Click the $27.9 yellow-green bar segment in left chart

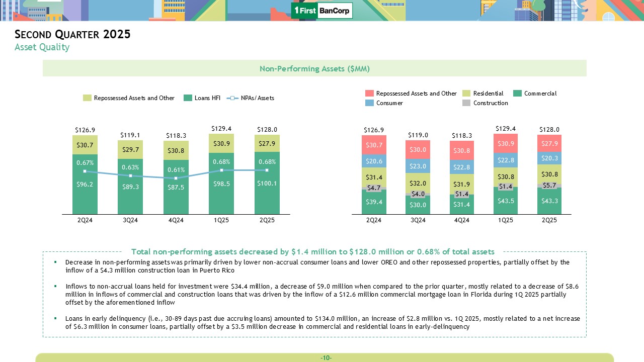(x=267, y=143)
